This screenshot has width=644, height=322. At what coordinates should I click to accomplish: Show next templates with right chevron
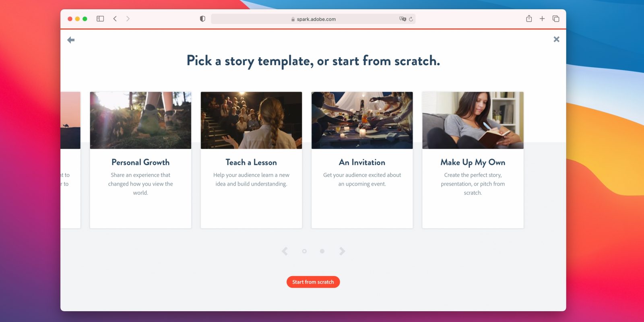(342, 251)
